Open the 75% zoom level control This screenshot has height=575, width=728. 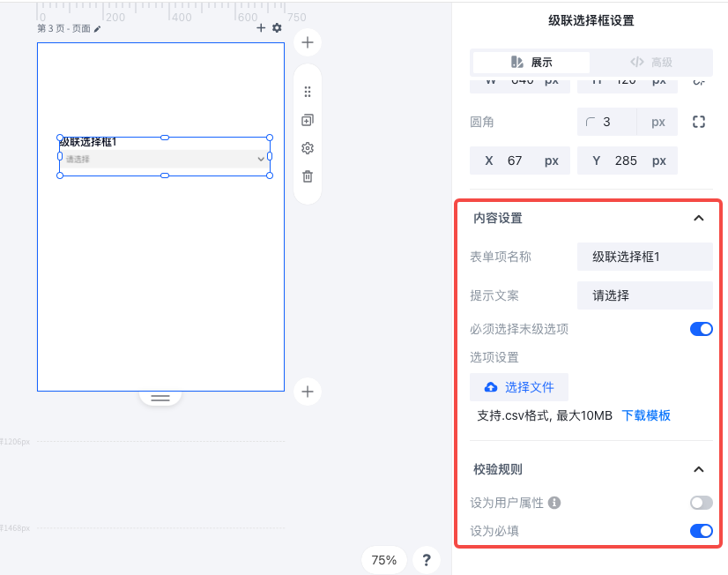[384, 560]
